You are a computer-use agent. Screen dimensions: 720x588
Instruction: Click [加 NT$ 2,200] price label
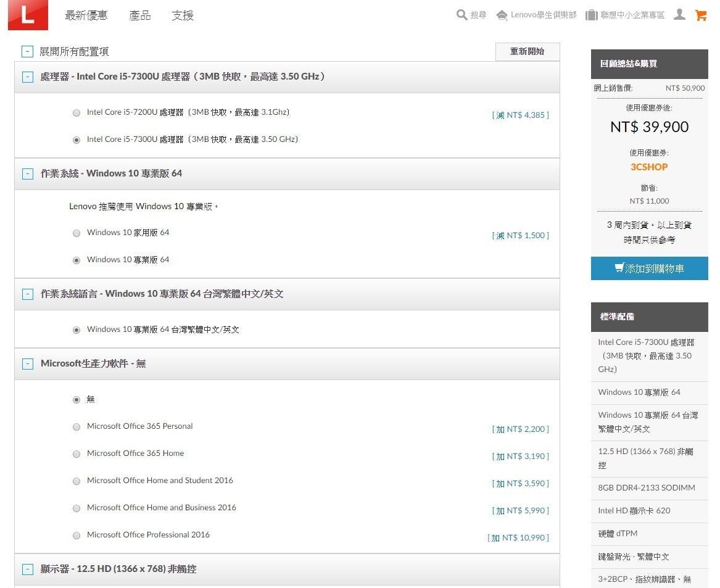coord(520,429)
